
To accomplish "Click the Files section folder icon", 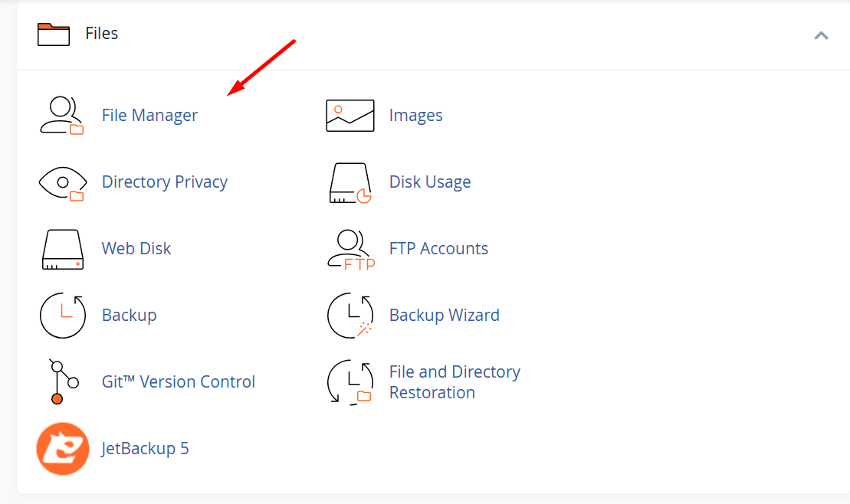I will 53,34.
